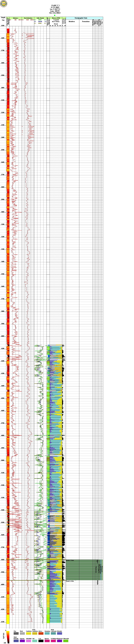This screenshot has height=644, width=134.
Task: Click the Coal legend swatch
Action: coord(41,641)
